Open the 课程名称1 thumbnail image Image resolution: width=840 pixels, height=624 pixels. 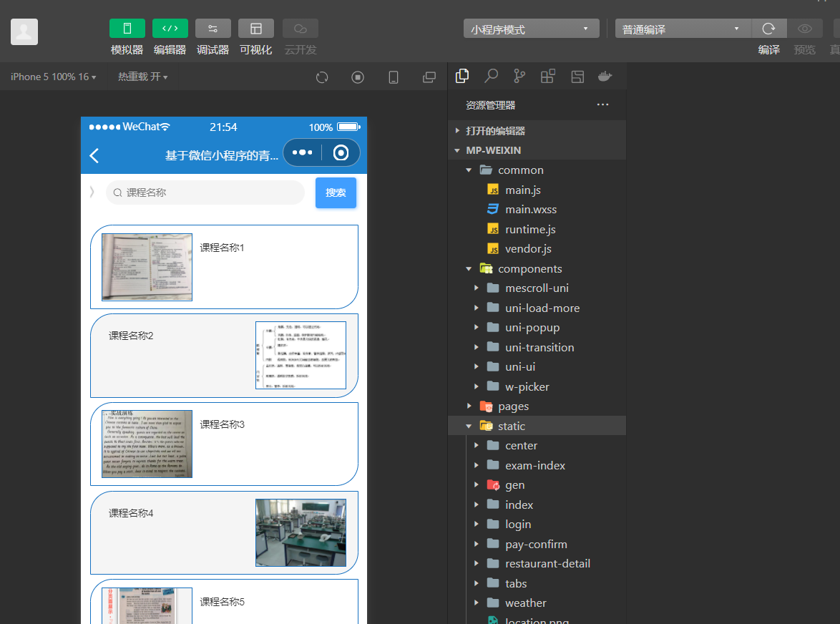click(147, 267)
